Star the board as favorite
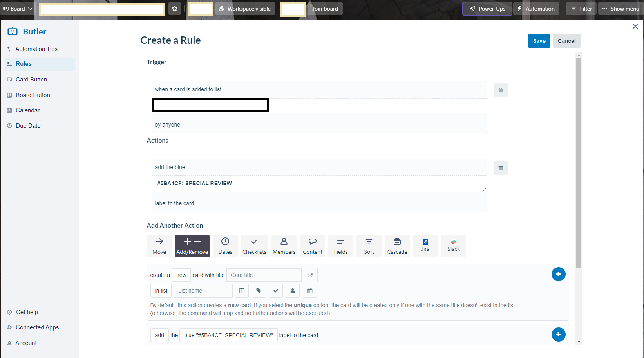The height and width of the screenshot is (358, 644). [175, 8]
